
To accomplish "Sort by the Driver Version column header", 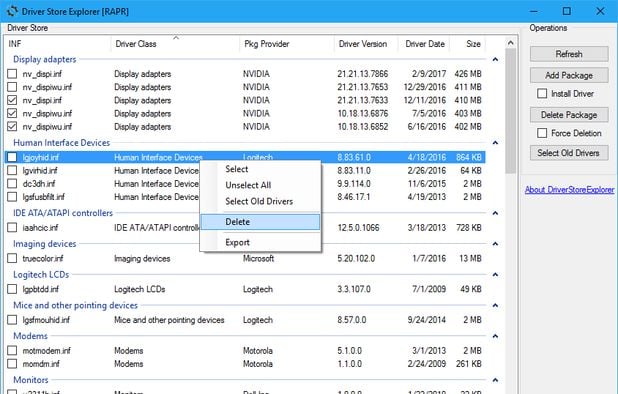I will point(366,44).
